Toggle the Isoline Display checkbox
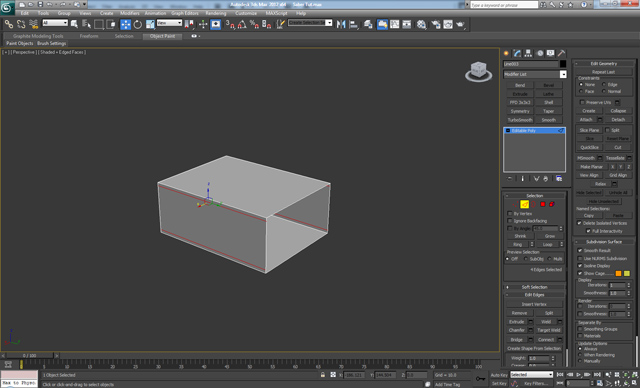The height and width of the screenshot is (388, 640). pyautogui.click(x=580, y=266)
